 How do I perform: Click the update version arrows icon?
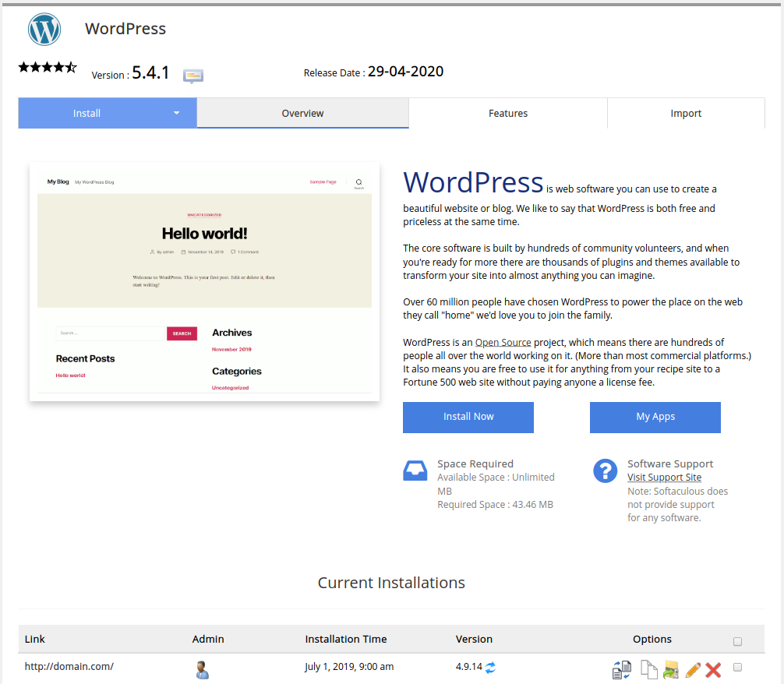coord(491,668)
